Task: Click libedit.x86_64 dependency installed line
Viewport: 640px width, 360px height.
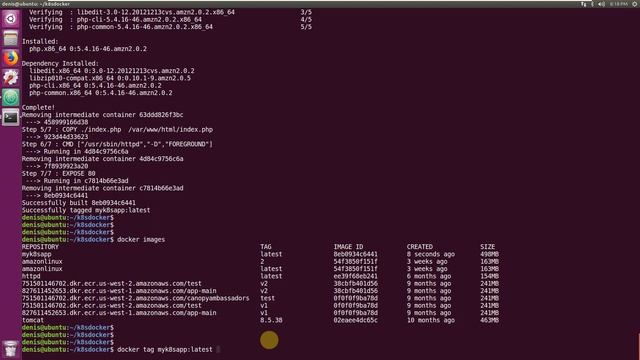Action: 112,71
